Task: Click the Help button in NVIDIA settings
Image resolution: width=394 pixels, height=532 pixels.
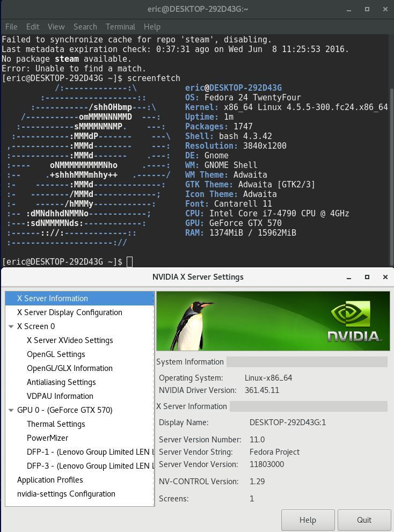Action: [x=308, y=520]
